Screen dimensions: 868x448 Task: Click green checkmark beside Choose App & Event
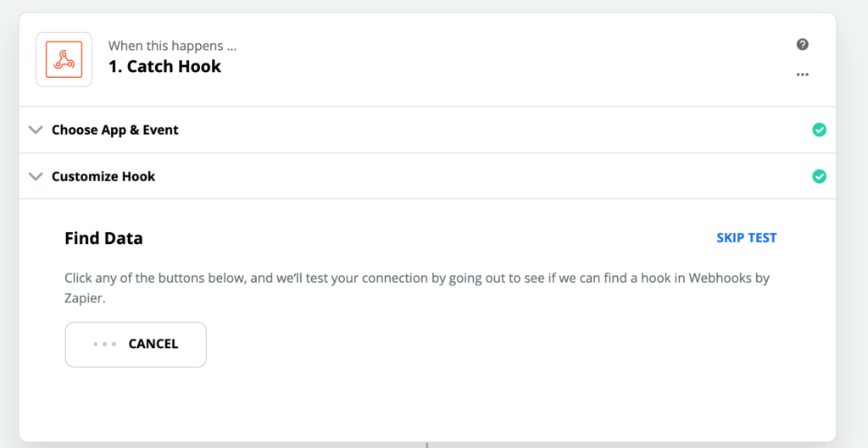coord(819,130)
